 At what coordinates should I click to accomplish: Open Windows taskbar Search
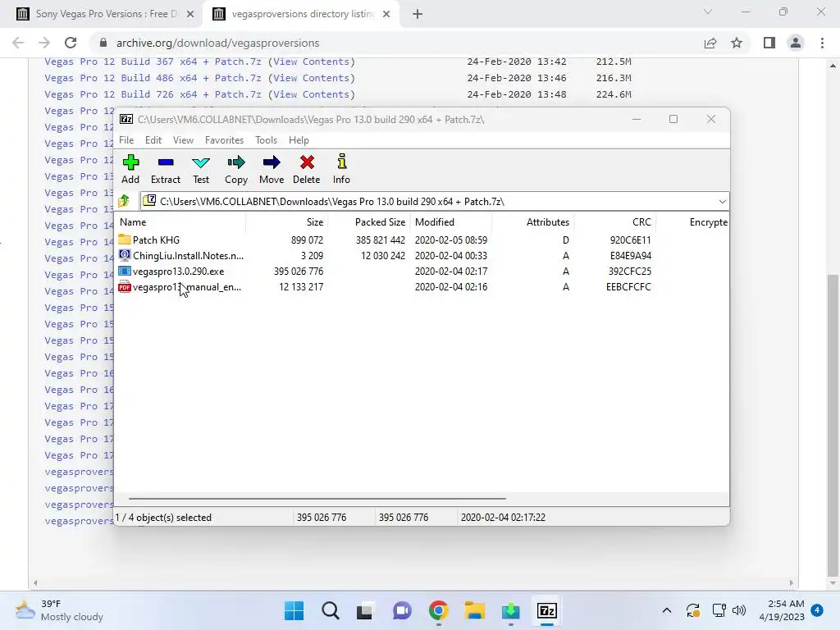pyautogui.click(x=331, y=610)
